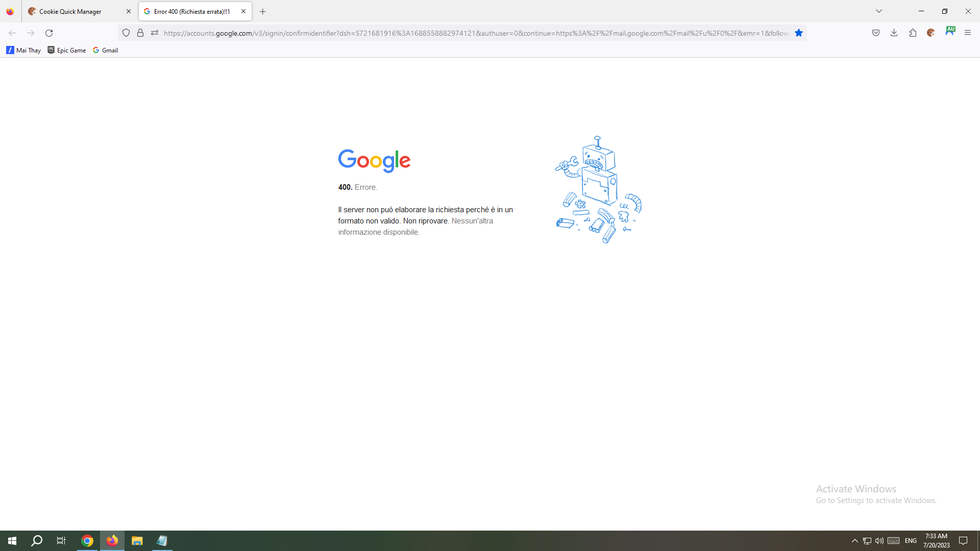Select the Error 400 tab
Screen dimensions: 980x551
coord(195,11)
